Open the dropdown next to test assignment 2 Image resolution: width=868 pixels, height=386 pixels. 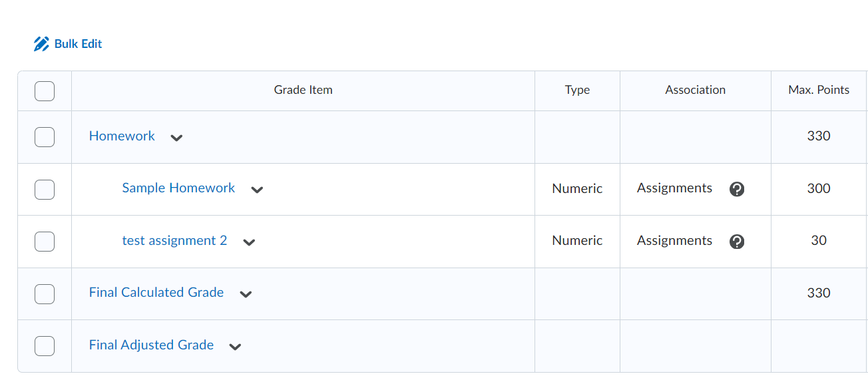click(x=248, y=242)
